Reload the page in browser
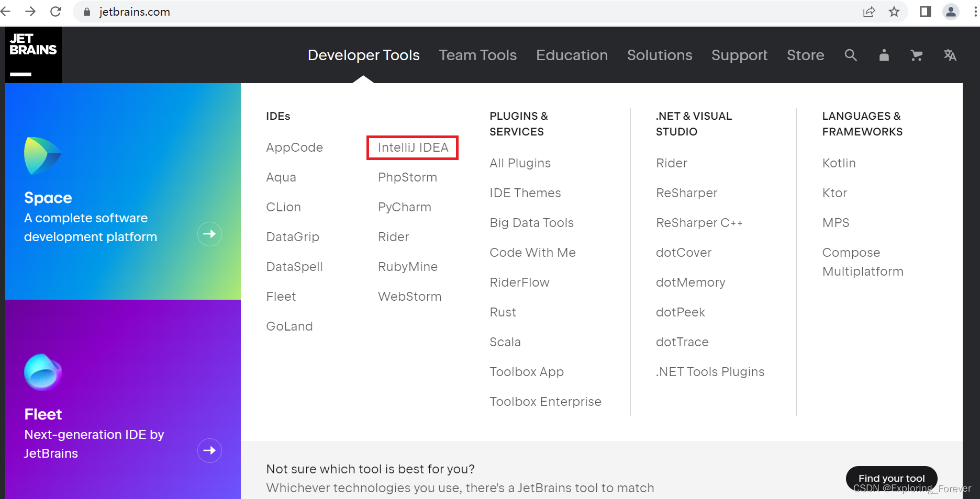The width and height of the screenshot is (980, 499). tap(55, 12)
